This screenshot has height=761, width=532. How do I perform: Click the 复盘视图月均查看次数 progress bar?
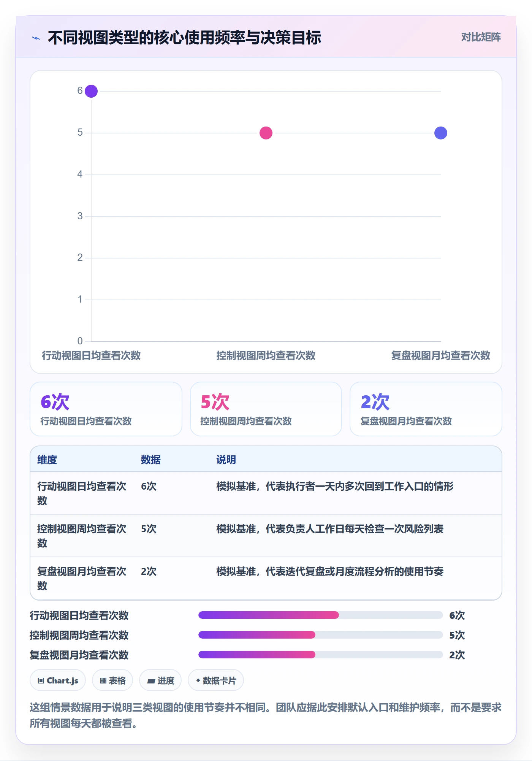pos(321,655)
